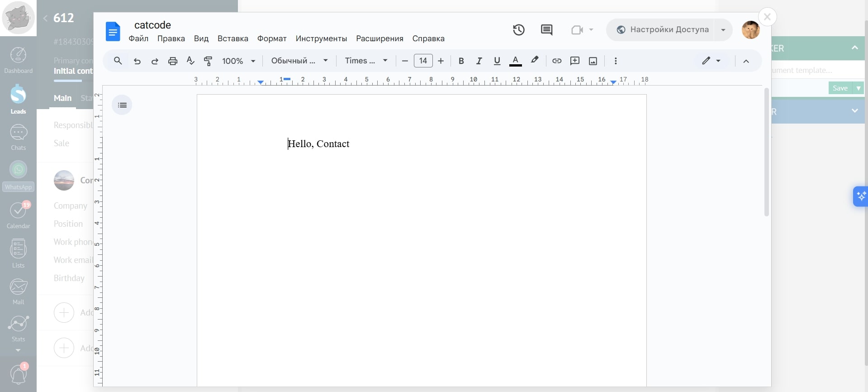Show document outline list icon
The height and width of the screenshot is (392, 868).
(x=122, y=105)
